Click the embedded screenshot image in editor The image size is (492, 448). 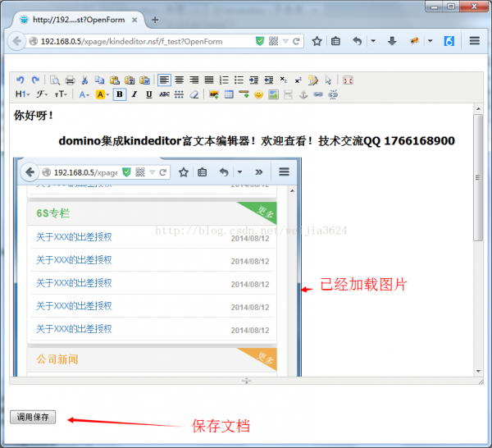coord(157,267)
